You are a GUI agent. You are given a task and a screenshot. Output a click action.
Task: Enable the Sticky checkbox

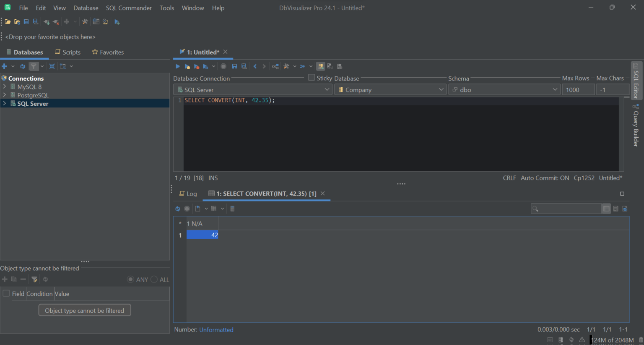[312, 78]
